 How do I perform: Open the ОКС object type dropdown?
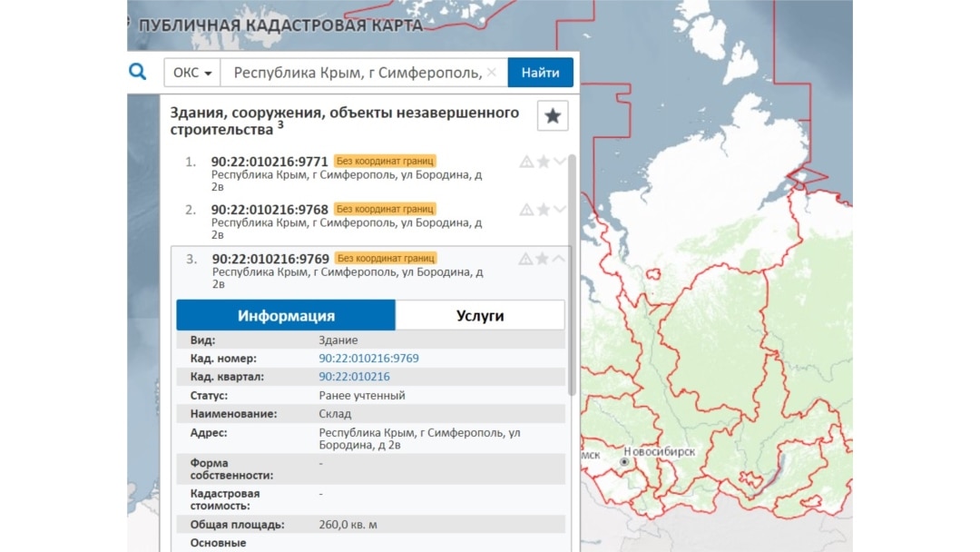pyautogui.click(x=192, y=73)
